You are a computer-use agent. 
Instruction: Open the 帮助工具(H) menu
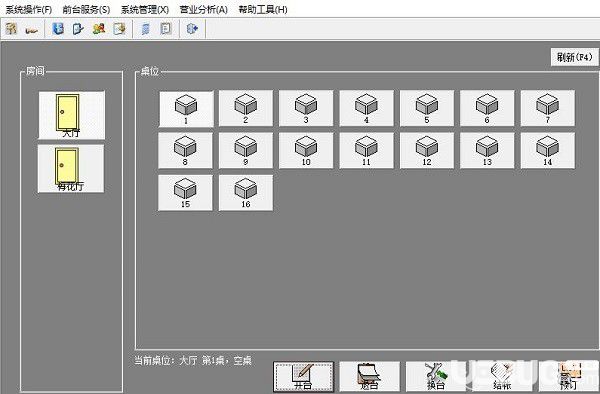tap(262, 9)
